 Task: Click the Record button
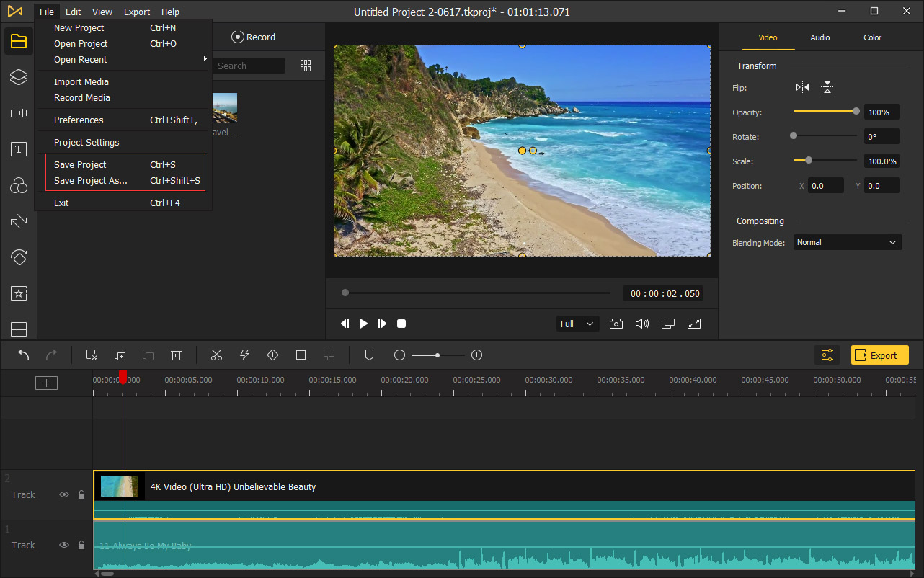(254, 37)
